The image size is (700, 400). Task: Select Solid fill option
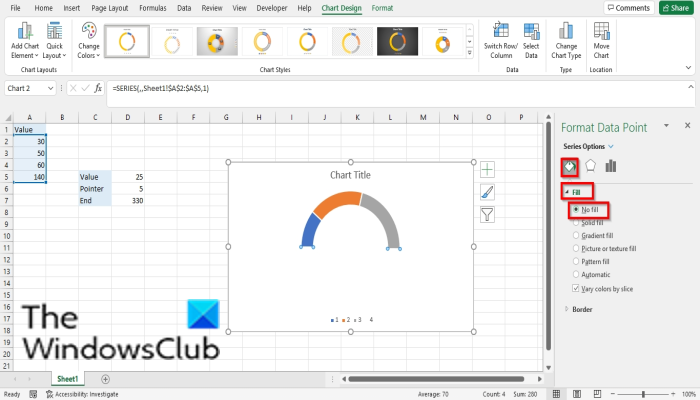click(588, 222)
